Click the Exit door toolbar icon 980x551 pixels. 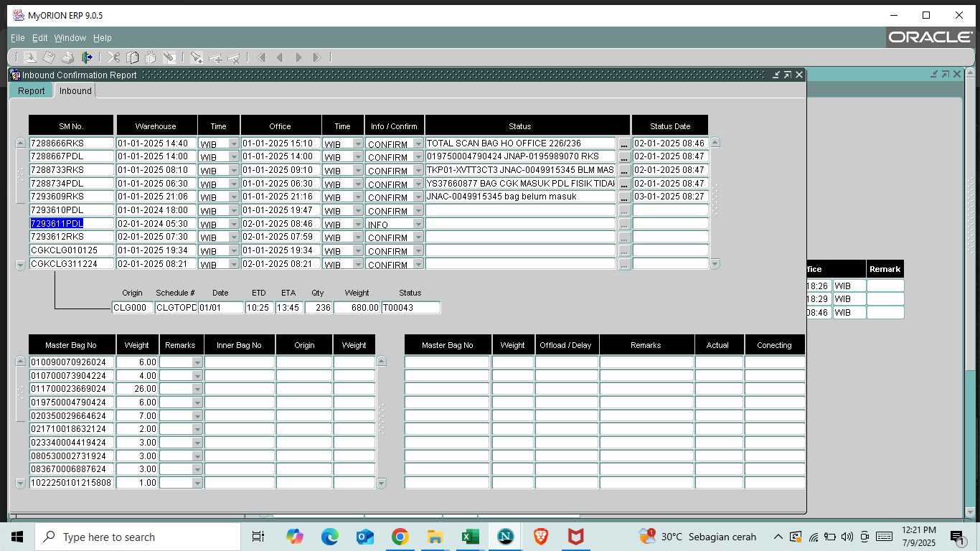pos(87,57)
